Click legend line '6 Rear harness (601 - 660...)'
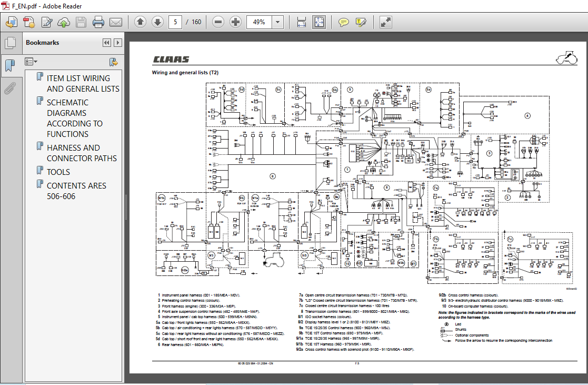 191,344
